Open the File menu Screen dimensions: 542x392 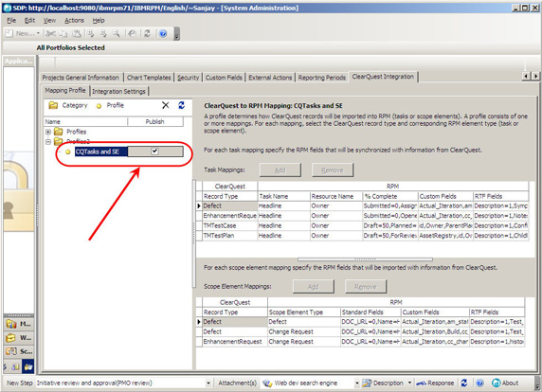tap(11, 21)
